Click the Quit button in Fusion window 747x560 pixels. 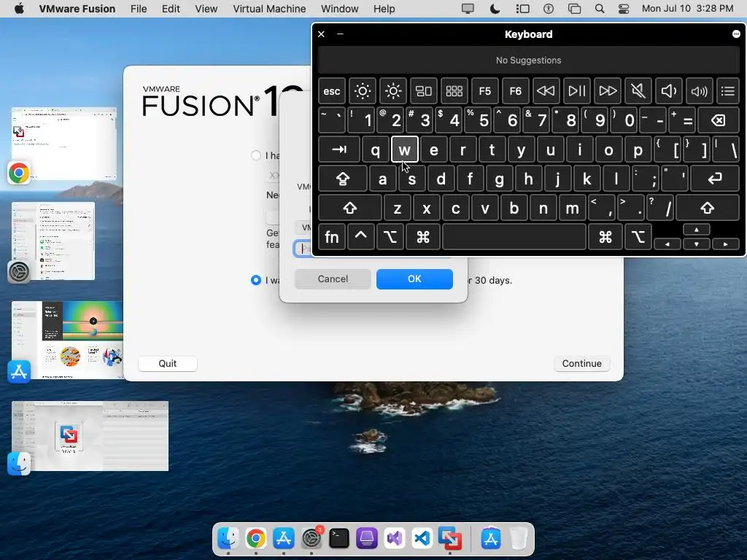point(167,363)
